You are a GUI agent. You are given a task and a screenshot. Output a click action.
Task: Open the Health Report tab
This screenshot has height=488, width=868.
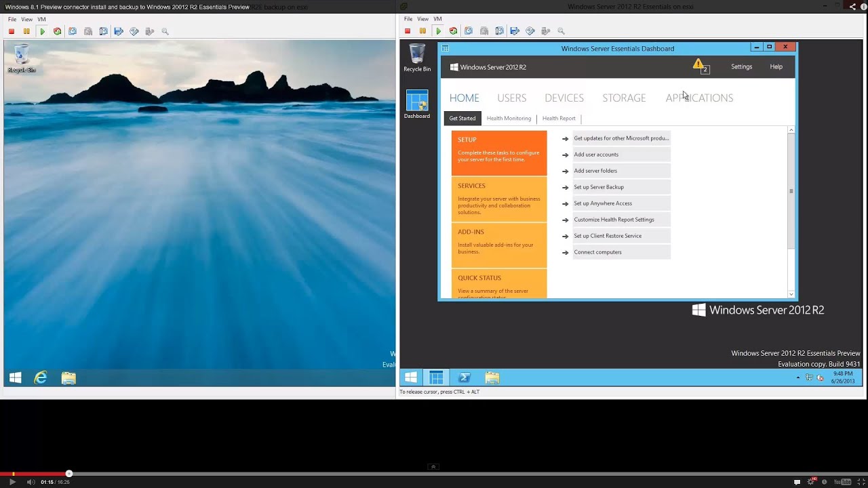(x=559, y=118)
